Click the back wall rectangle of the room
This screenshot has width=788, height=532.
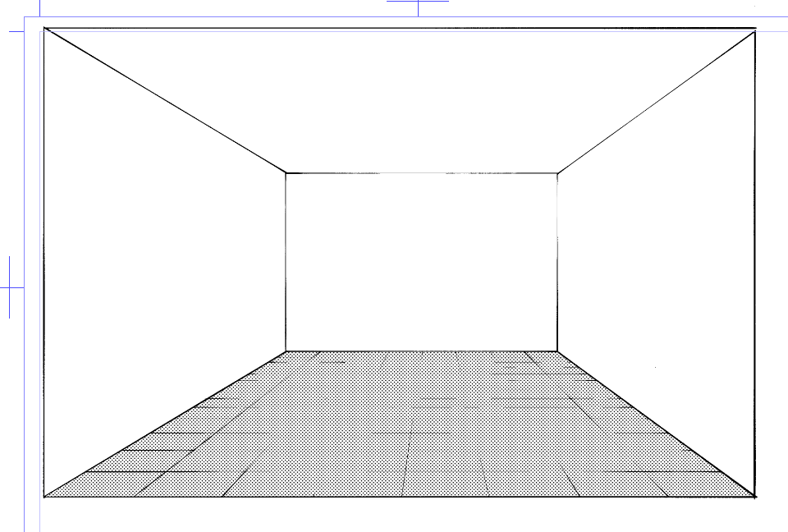point(421,262)
